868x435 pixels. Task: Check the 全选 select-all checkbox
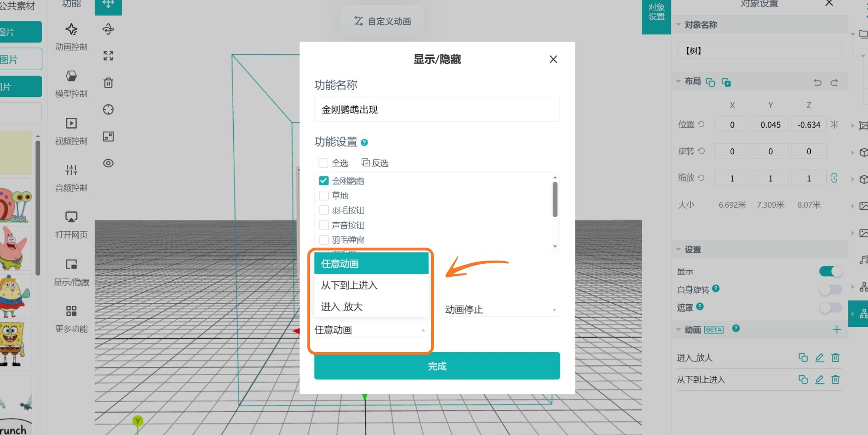pyautogui.click(x=323, y=163)
